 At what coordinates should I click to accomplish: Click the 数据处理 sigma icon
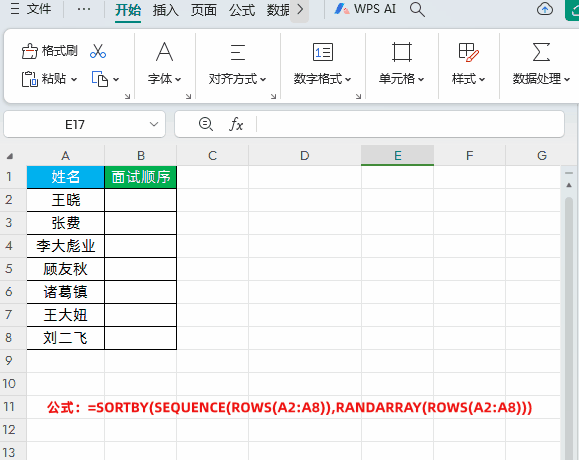541,52
